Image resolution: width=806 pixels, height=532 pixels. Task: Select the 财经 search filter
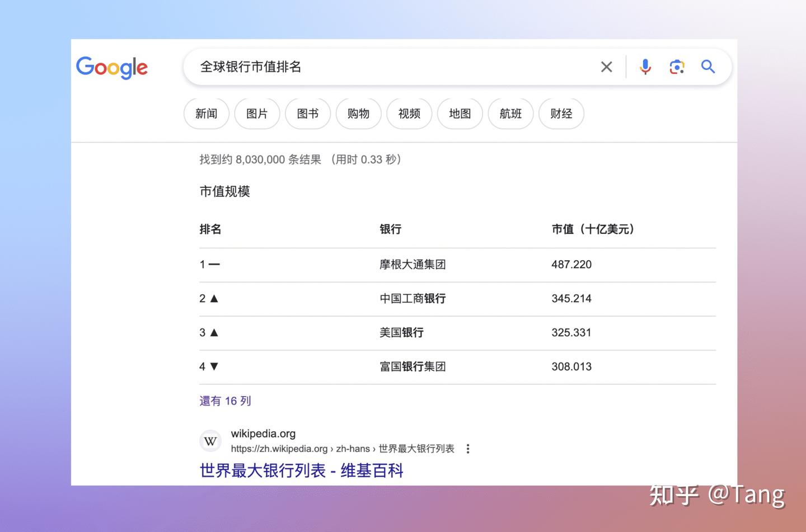pos(561,114)
